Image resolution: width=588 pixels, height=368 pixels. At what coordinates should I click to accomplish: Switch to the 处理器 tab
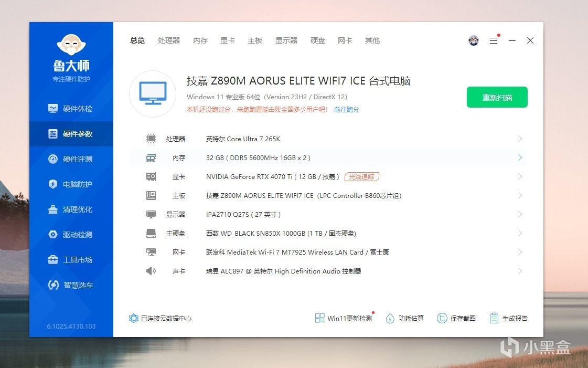pos(169,40)
